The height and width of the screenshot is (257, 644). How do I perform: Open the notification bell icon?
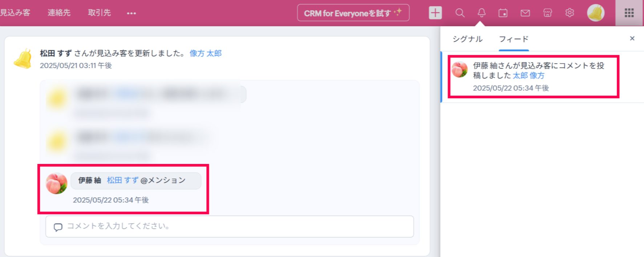point(481,13)
